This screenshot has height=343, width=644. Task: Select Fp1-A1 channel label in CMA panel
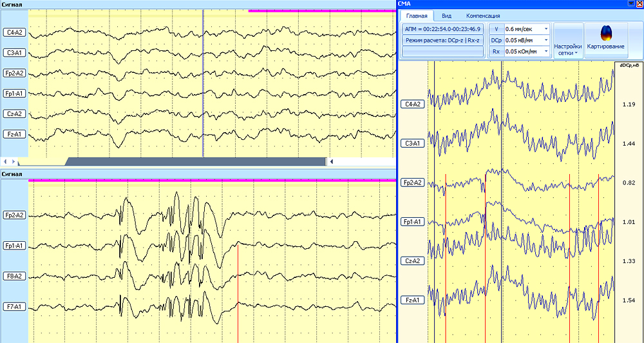412,222
